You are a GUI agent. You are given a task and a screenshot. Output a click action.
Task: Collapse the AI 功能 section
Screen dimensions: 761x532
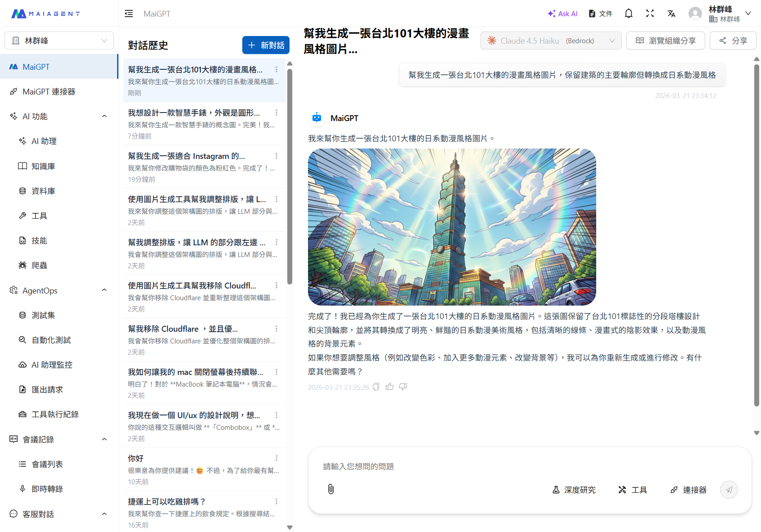(x=104, y=116)
